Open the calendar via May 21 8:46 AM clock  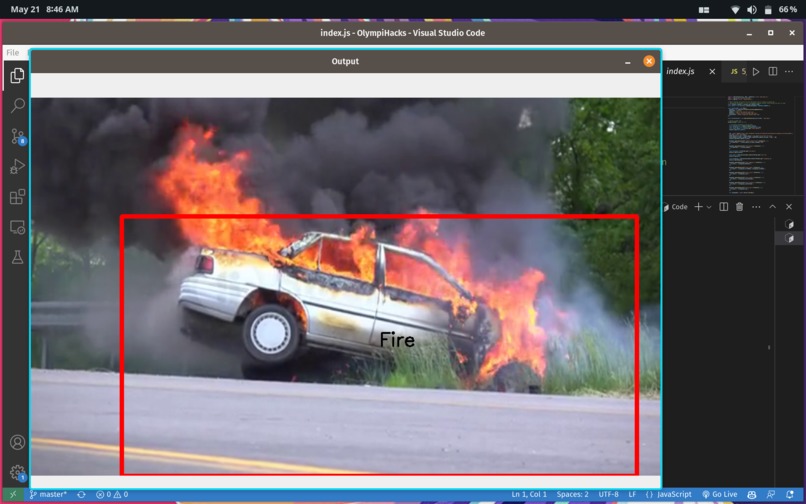tap(44, 9)
